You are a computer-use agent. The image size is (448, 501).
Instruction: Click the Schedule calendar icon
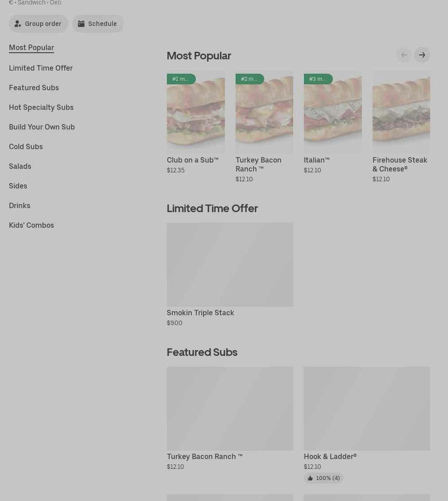click(81, 24)
